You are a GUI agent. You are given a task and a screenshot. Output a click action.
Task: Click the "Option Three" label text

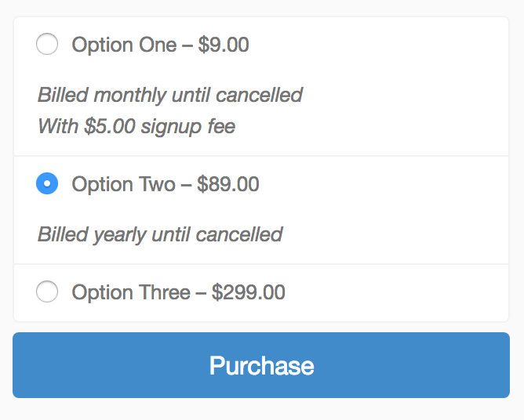[x=131, y=292]
